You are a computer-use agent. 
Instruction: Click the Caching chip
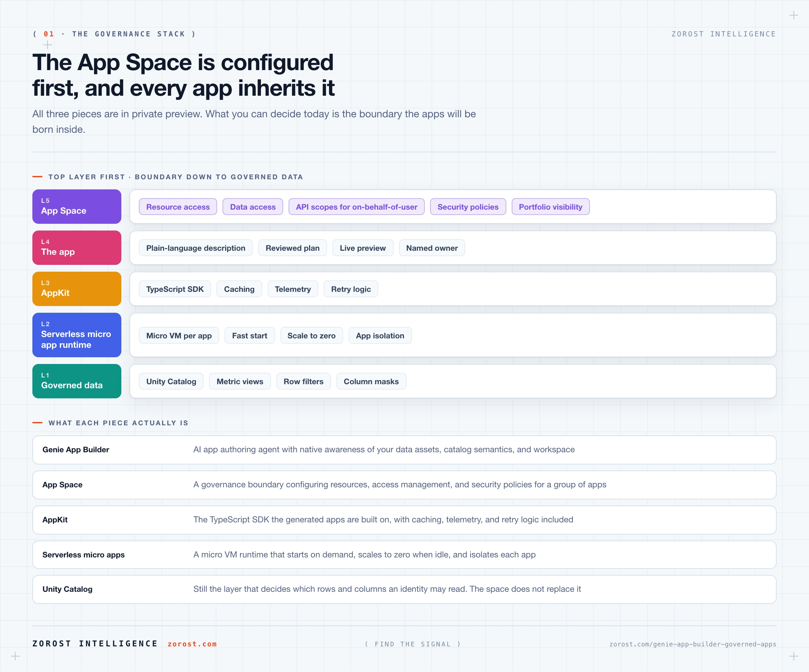pyautogui.click(x=239, y=289)
